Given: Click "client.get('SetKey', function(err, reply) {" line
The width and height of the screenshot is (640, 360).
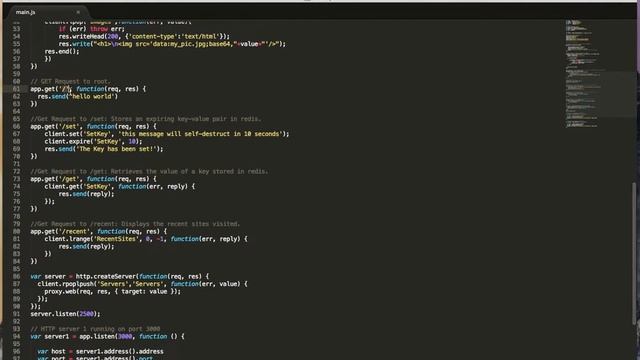Looking at the screenshot, I should tap(120, 187).
